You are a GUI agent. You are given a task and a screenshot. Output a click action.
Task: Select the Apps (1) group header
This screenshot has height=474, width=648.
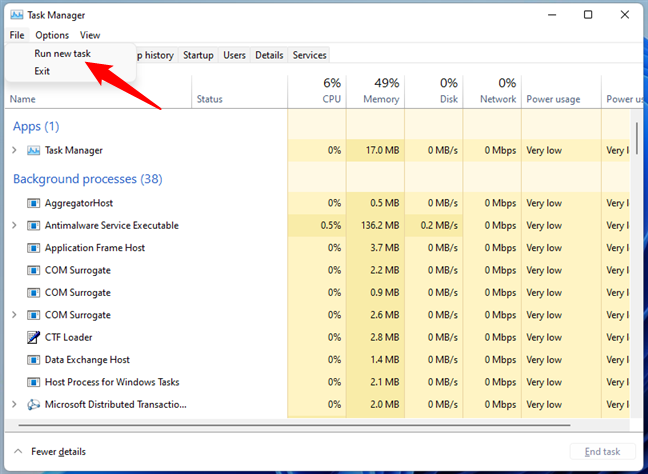coord(36,126)
